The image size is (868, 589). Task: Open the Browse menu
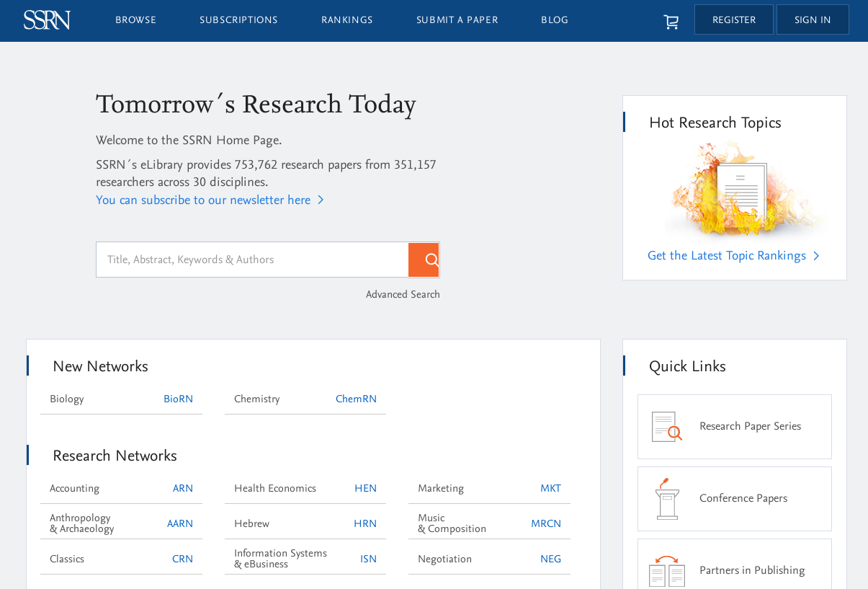135,20
